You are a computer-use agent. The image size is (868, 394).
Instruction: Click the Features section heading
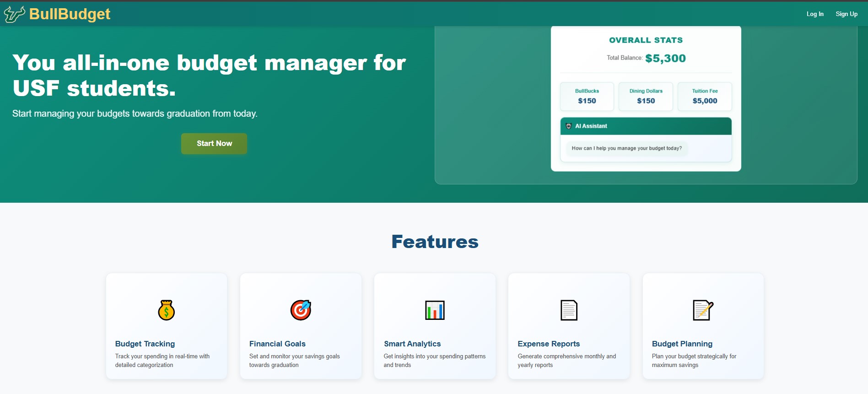(435, 242)
